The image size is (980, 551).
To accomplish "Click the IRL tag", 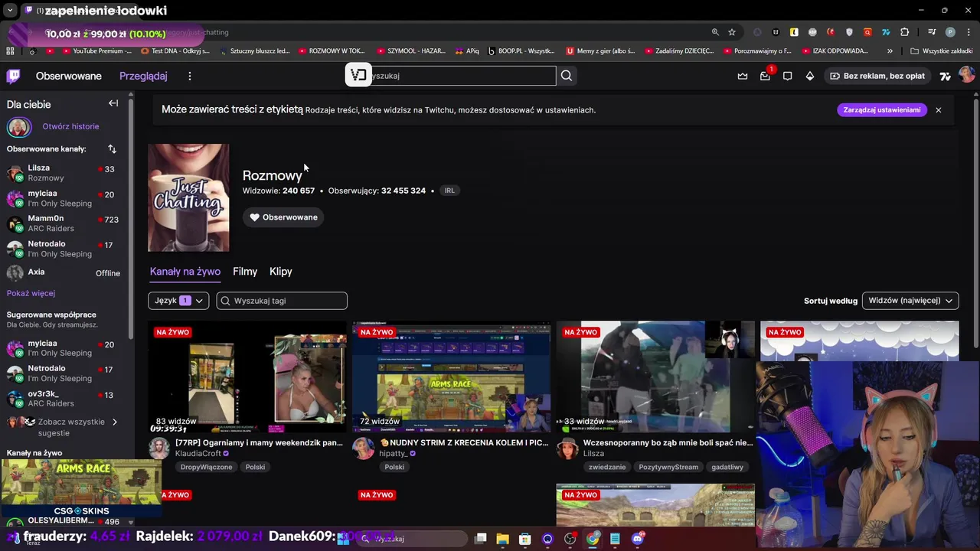I will (449, 191).
